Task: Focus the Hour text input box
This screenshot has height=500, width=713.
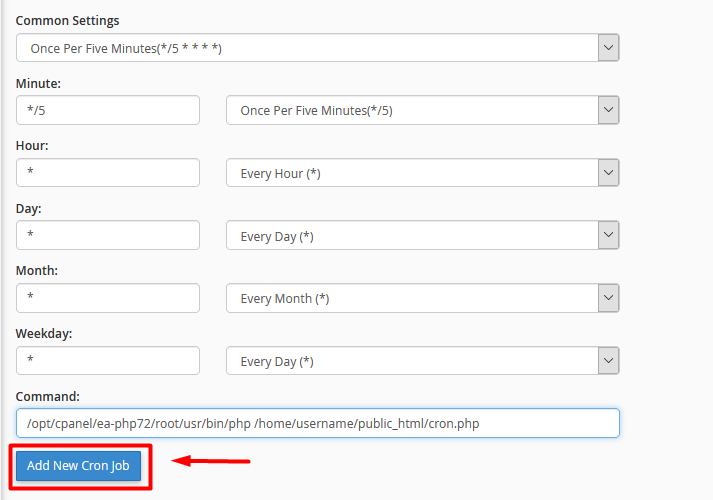Action: pyautogui.click(x=108, y=173)
